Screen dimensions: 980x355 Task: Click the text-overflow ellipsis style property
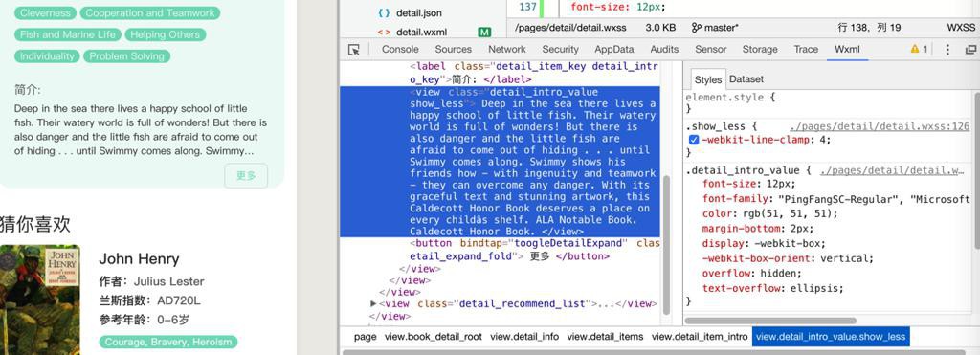coord(772,289)
